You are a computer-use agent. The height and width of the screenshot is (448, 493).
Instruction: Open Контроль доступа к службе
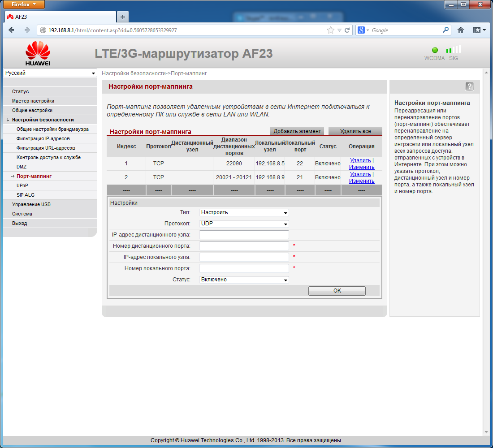(x=50, y=158)
